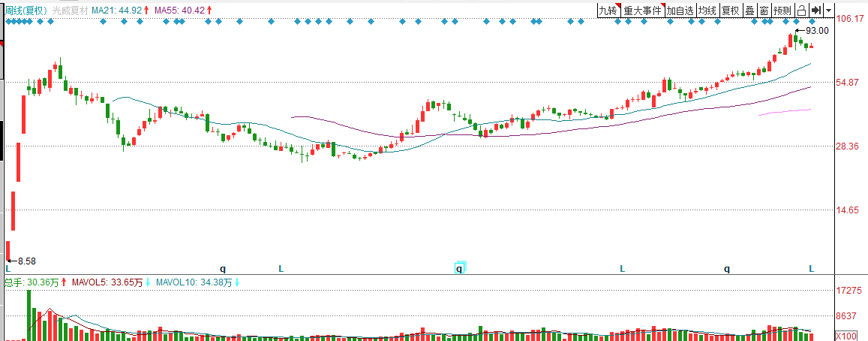The image size is (868, 341).
Task: Open the 复权 adjustment option
Action: coord(730,10)
